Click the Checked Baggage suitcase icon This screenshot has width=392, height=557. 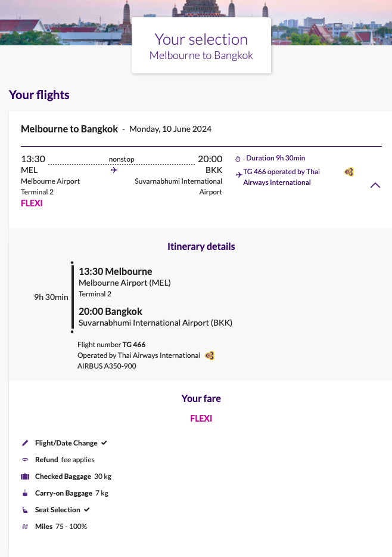[x=24, y=476]
